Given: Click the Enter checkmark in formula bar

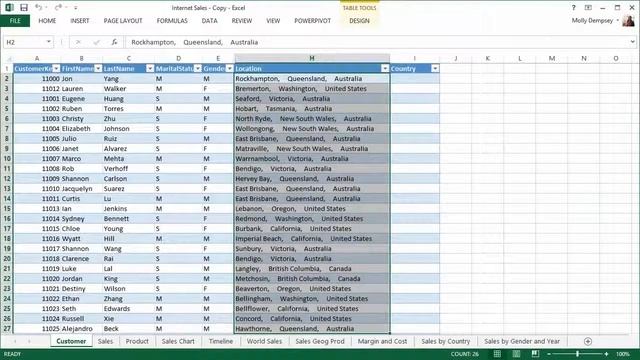Looking at the screenshot, I should pyautogui.click(x=96, y=42).
